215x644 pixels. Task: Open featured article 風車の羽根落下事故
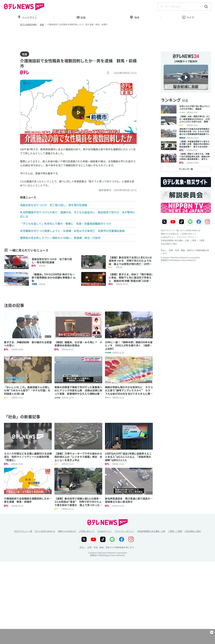[78, 370]
